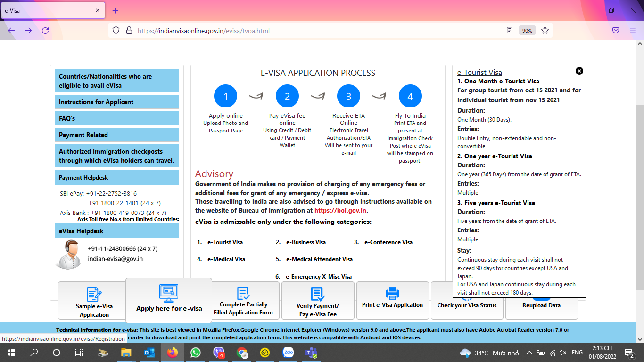Open WhatsApp from the taskbar
The height and width of the screenshot is (362, 644).
pyautogui.click(x=195, y=353)
